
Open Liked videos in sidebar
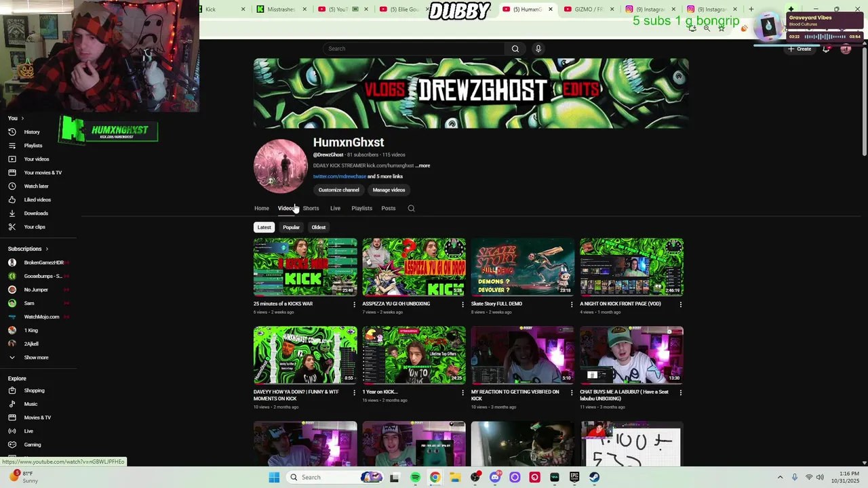37,200
